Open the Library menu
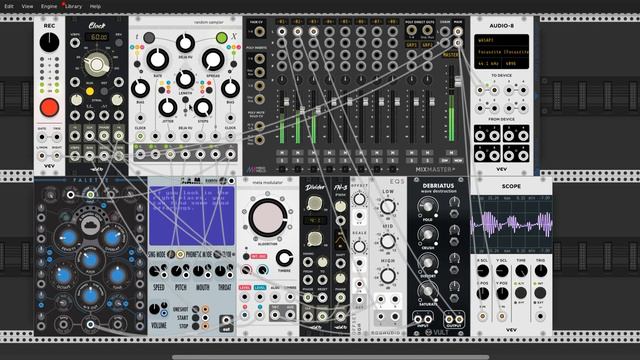 coord(73,6)
